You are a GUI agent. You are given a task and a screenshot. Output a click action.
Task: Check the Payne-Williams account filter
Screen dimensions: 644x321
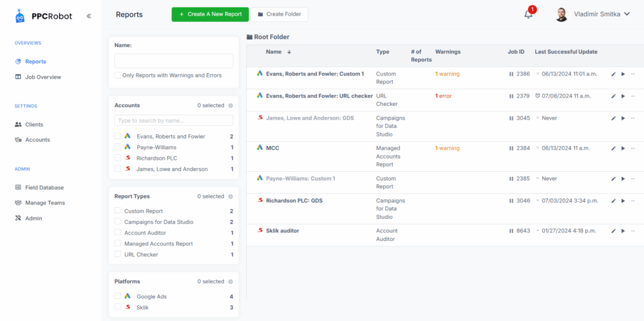[x=118, y=147]
